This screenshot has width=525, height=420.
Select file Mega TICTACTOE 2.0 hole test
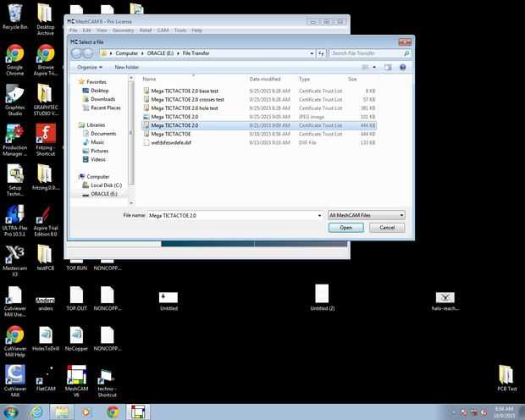pyautogui.click(x=259, y=108)
